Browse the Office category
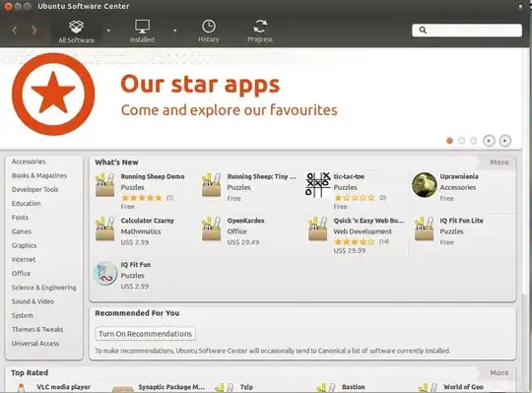Image resolution: width=532 pixels, height=393 pixels. pos(21,273)
